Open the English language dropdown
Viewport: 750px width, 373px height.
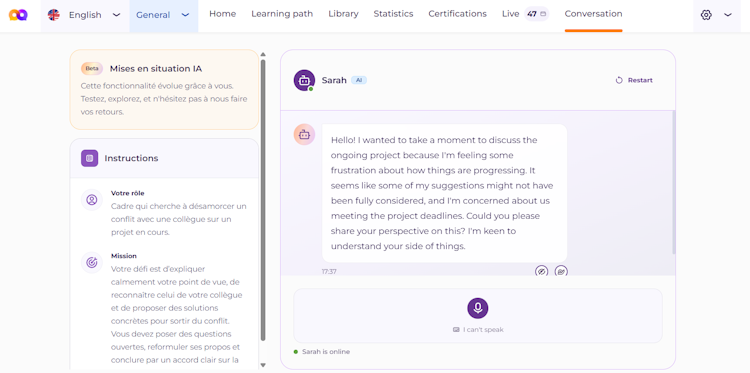85,15
